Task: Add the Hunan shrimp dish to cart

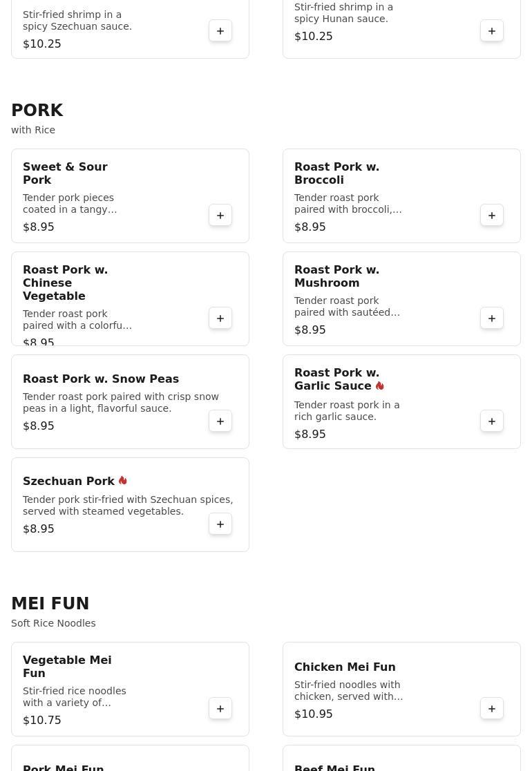Action: [492, 31]
